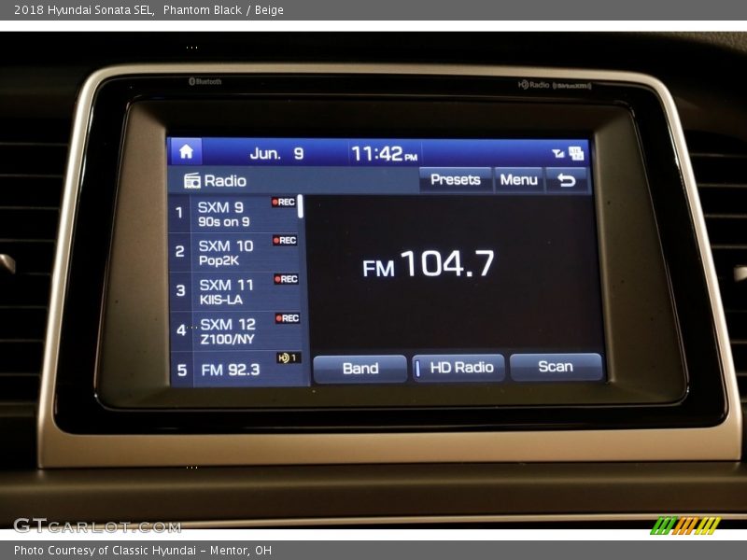The image size is (747, 560).
Task: Select preset 2 SXM 10 Pop2K
Action: click(236, 252)
